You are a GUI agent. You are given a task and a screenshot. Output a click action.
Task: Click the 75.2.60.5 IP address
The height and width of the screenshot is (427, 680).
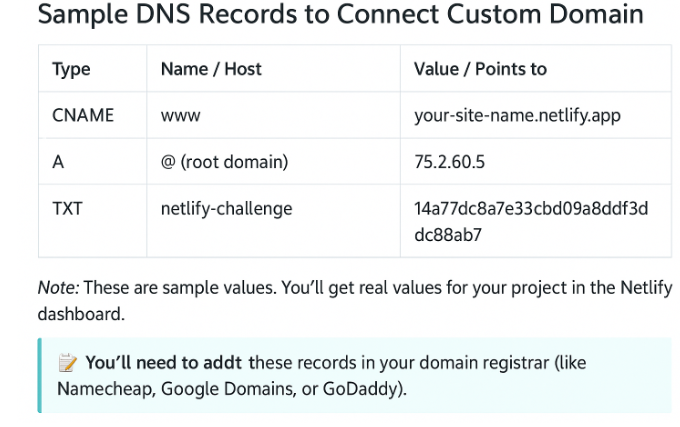[x=450, y=162]
